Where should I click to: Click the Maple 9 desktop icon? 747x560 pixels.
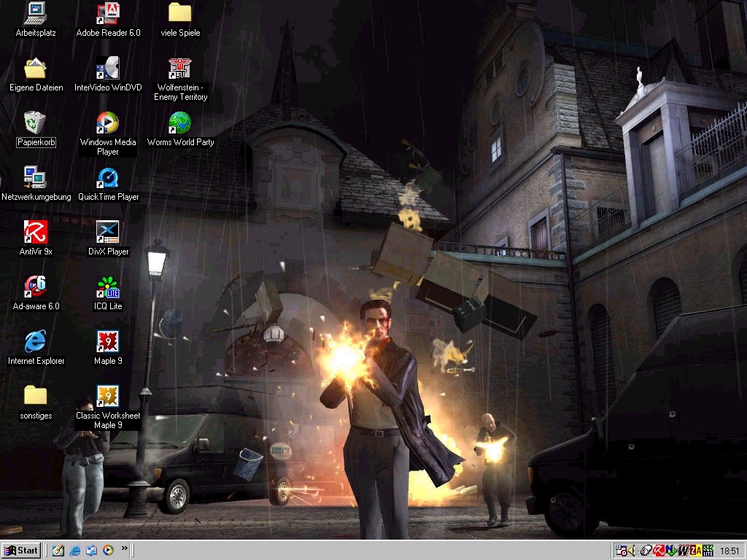[108, 342]
